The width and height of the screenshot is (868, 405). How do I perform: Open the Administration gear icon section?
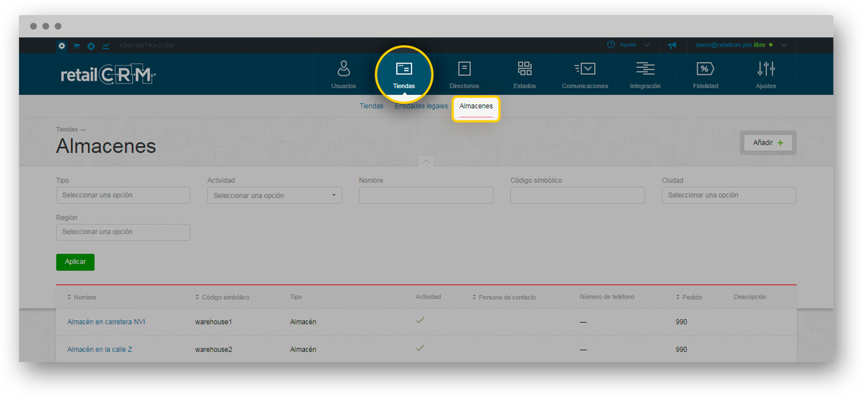click(x=62, y=45)
